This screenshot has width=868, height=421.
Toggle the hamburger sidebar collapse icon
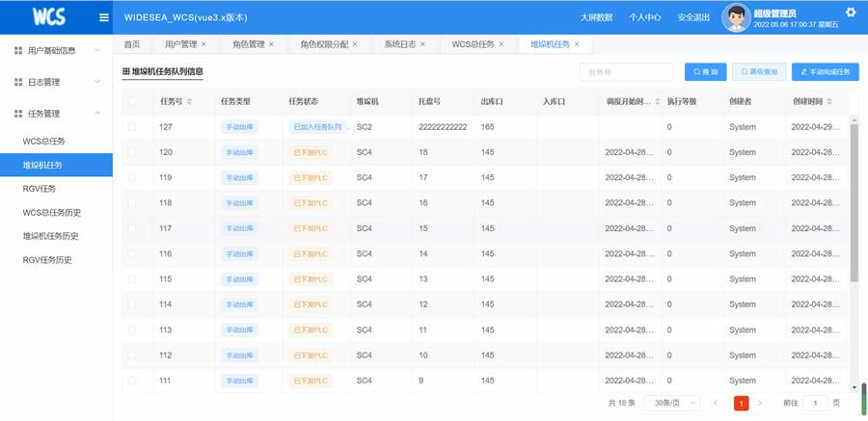pyautogui.click(x=103, y=17)
